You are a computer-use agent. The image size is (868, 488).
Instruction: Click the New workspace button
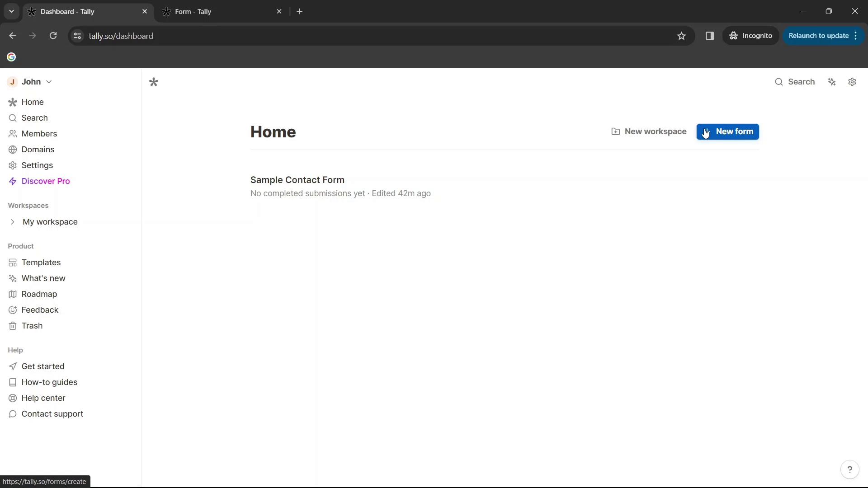click(649, 131)
